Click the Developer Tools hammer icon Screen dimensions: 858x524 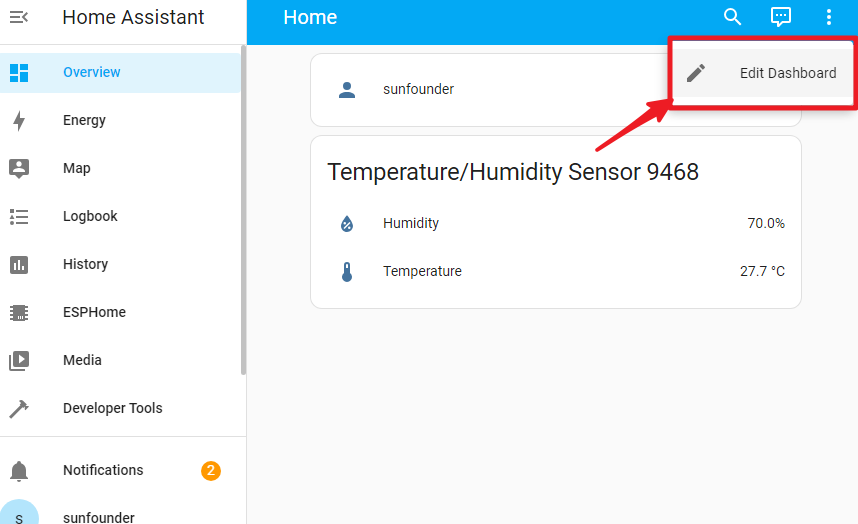pyautogui.click(x=19, y=408)
